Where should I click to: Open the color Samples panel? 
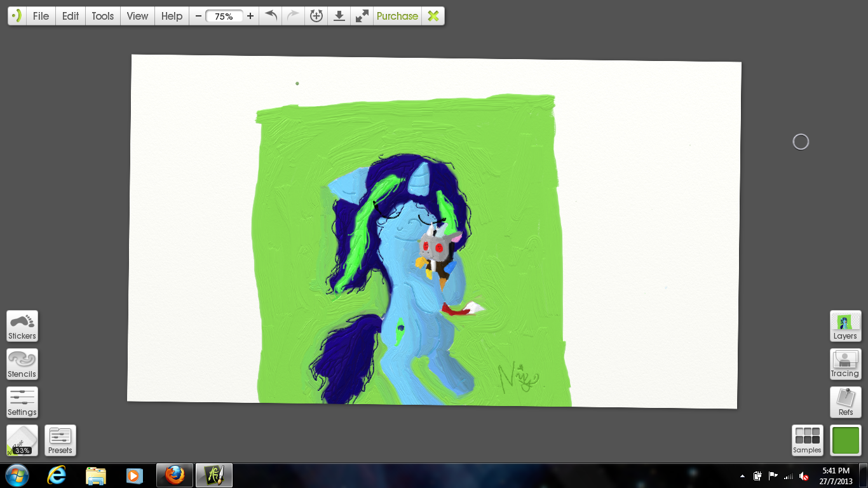click(x=808, y=440)
